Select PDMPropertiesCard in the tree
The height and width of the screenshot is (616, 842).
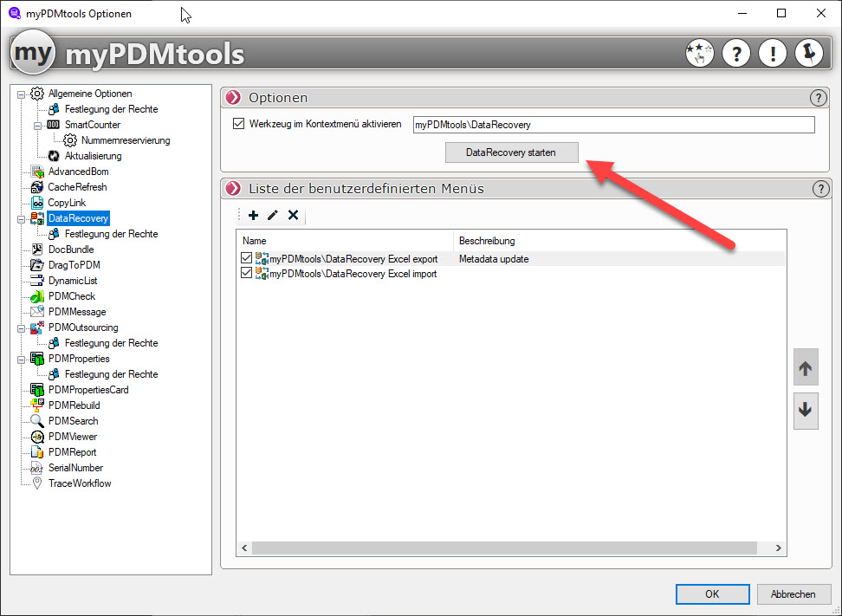[x=88, y=389]
